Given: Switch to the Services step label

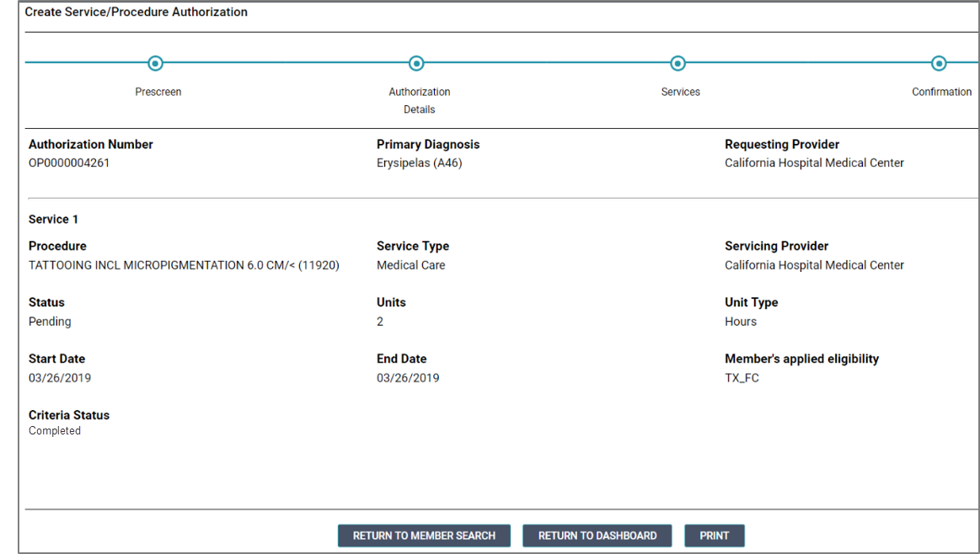Looking at the screenshot, I should pos(681,92).
